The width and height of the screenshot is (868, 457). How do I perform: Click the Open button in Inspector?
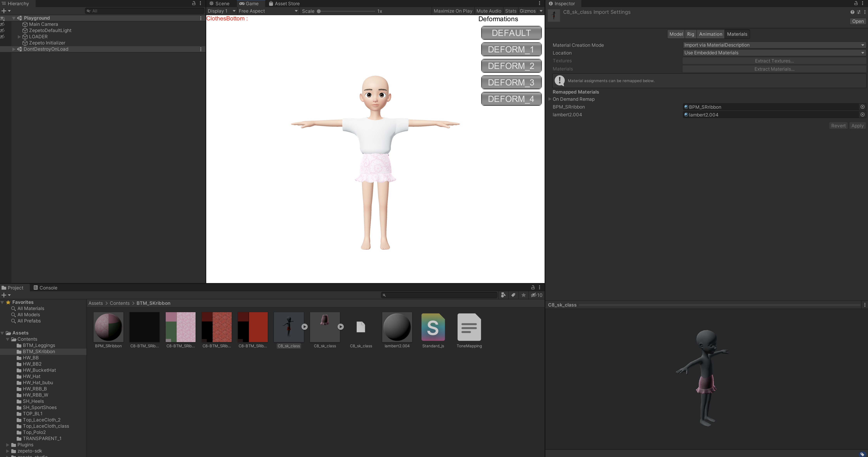click(x=858, y=21)
